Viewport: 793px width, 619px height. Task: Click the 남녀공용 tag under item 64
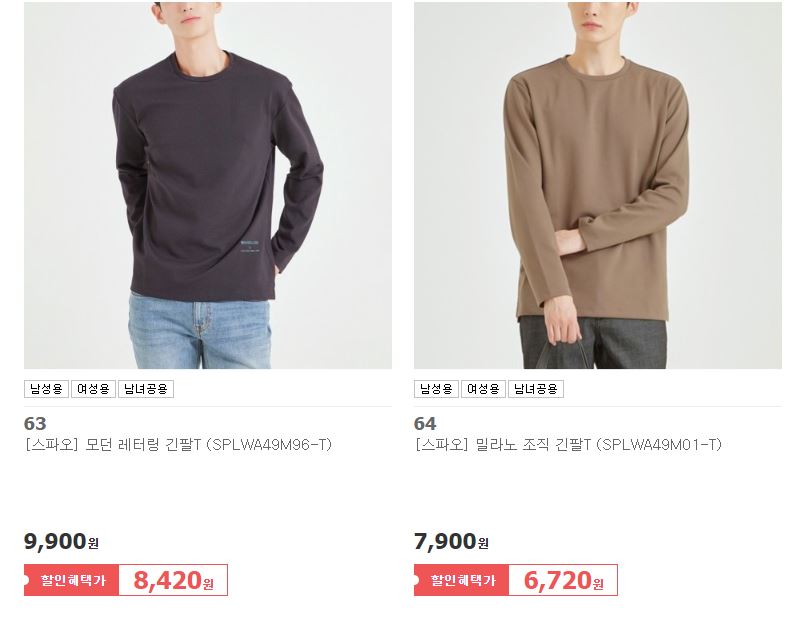tap(536, 389)
